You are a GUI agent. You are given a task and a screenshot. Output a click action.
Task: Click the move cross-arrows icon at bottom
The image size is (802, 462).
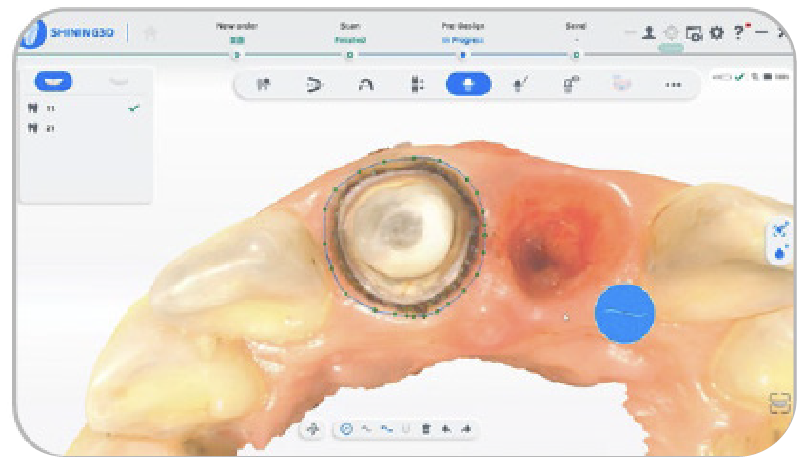pyautogui.click(x=312, y=429)
